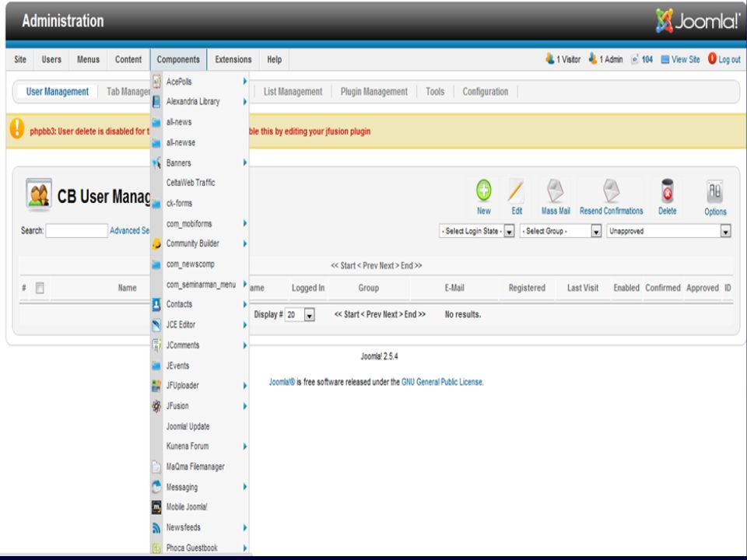Click the JComments menu icon
Screen dimensions: 747x560
click(156, 345)
